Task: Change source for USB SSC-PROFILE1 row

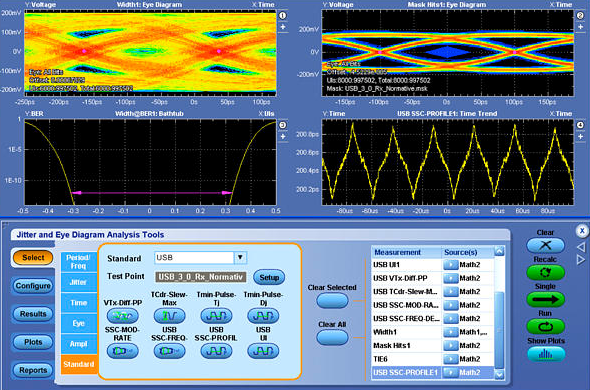Action: click(450, 373)
